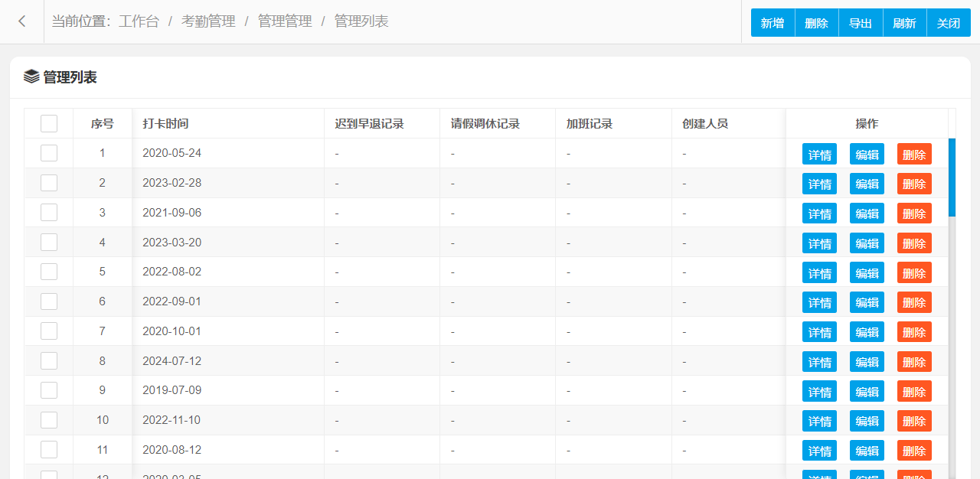Click 删除 for row 2023-03-20
The width and height of the screenshot is (980, 479).
coord(914,243)
